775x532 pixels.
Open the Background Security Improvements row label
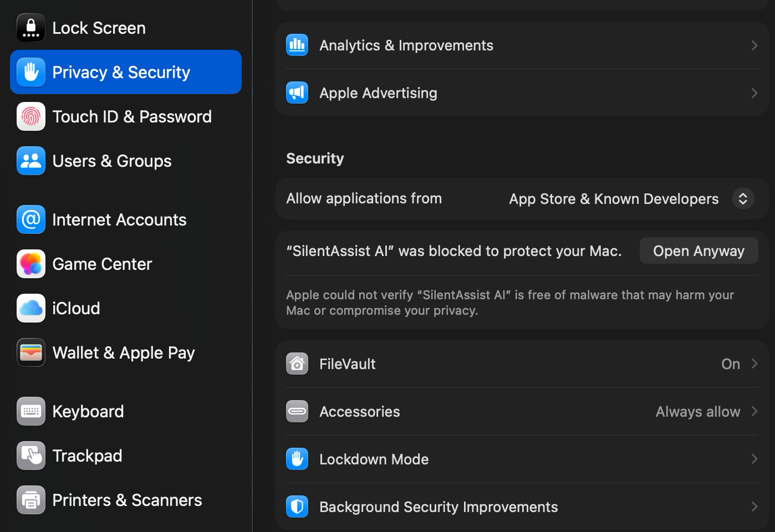pyautogui.click(x=439, y=507)
